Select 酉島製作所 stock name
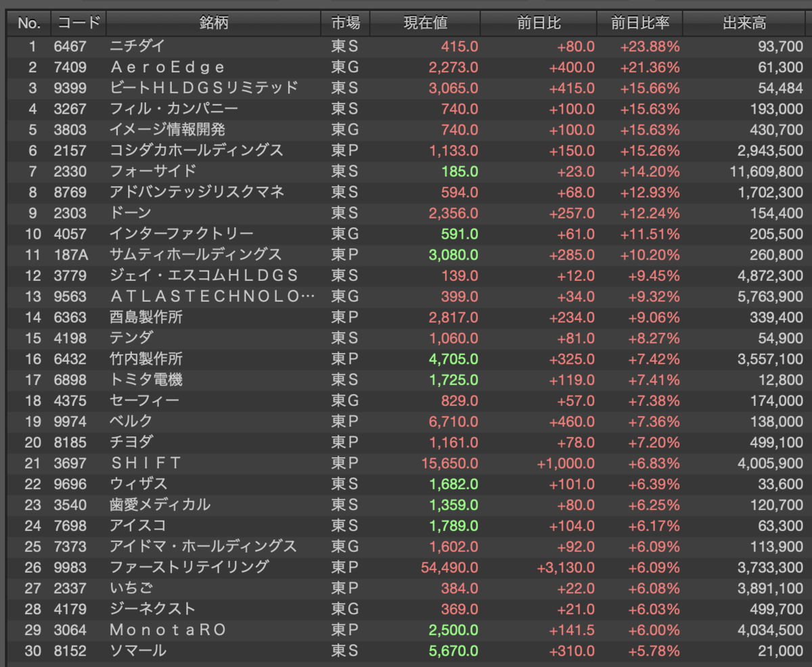Viewport: 812px width, 667px height. click(146, 317)
